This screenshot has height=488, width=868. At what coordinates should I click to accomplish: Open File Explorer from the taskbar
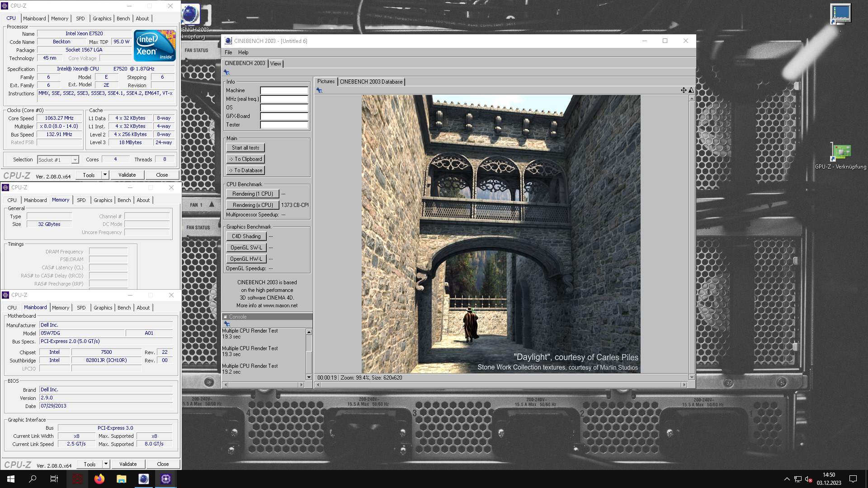pyautogui.click(x=121, y=479)
